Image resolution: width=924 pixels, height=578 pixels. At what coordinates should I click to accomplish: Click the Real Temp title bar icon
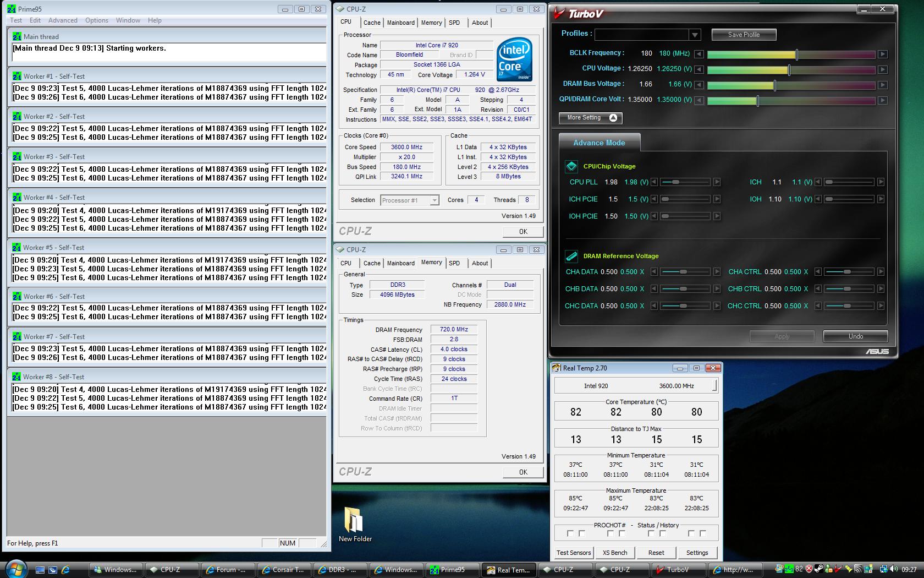click(x=557, y=368)
